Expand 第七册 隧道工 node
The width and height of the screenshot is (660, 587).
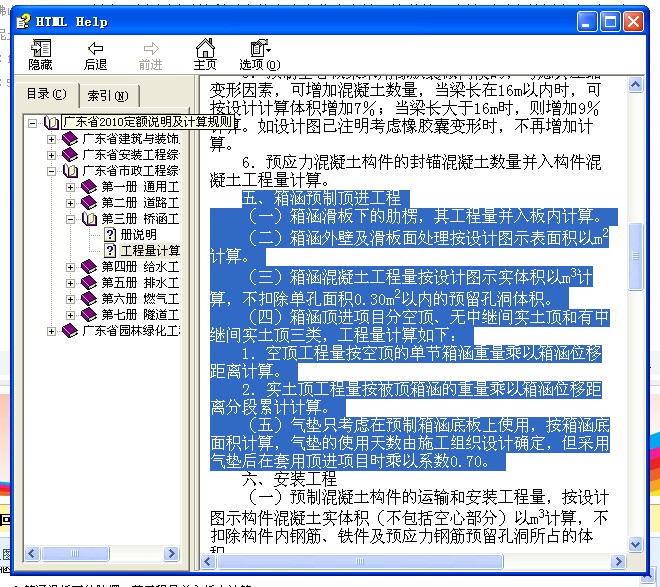click(70, 315)
